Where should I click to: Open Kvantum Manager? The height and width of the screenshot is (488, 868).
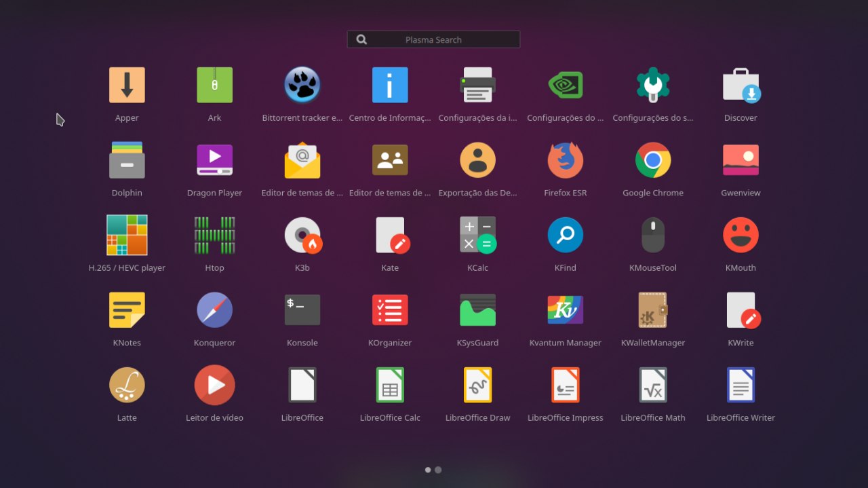tap(565, 310)
